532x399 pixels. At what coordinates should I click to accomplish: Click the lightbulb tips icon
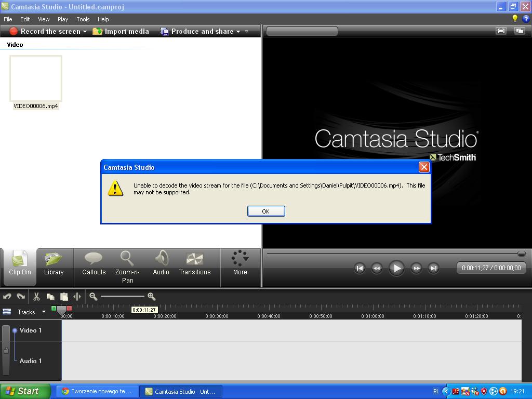(515, 19)
